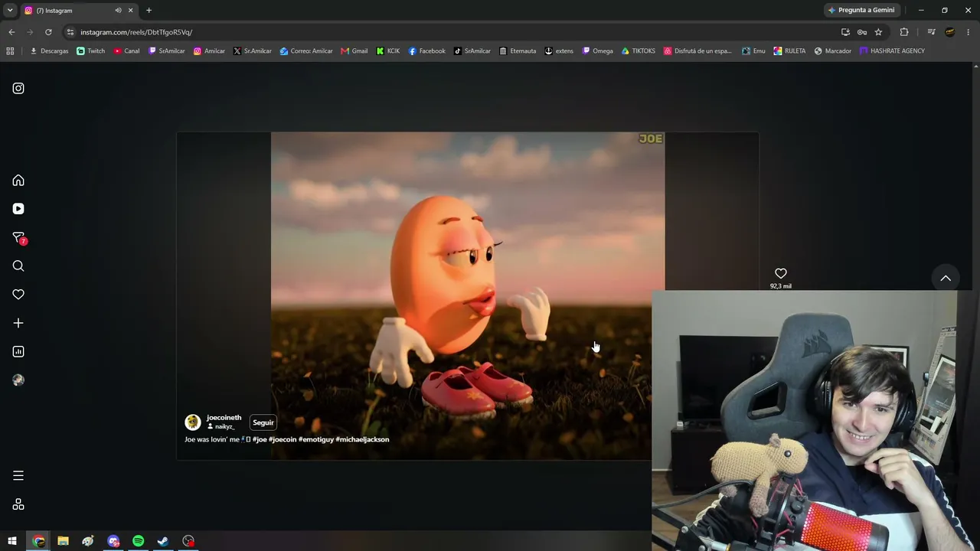Viewport: 980px width, 551px height.
Task: Open Discord from the taskbar
Action: pyautogui.click(x=113, y=541)
